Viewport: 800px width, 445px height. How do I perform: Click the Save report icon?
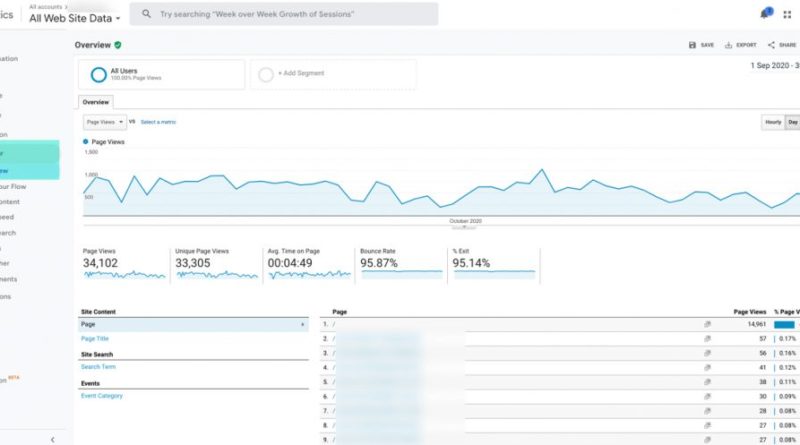(x=693, y=45)
